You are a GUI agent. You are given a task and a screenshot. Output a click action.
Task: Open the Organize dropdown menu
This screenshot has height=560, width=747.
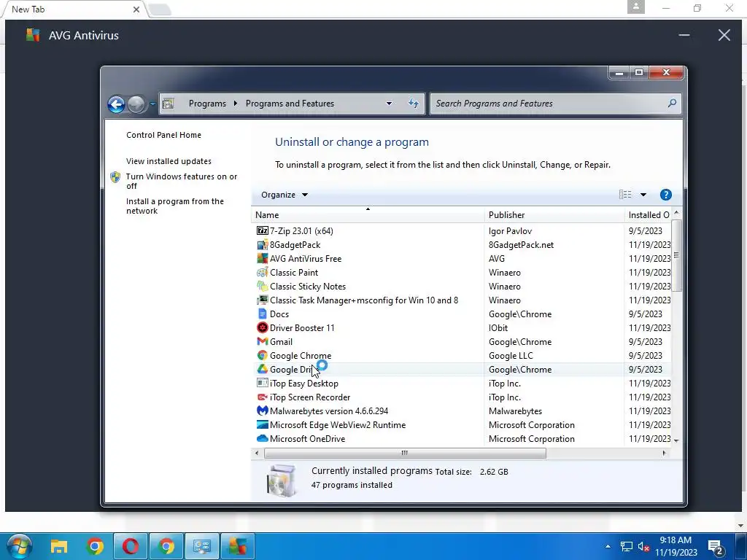click(x=285, y=195)
